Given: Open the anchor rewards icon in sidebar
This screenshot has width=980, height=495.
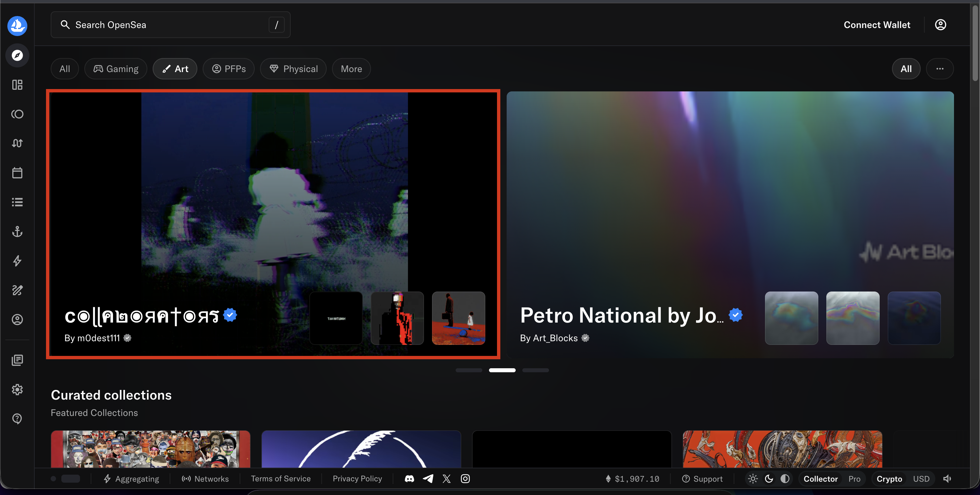Looking at the screenshot, I should pyautogui.click(x=17, y=231).
